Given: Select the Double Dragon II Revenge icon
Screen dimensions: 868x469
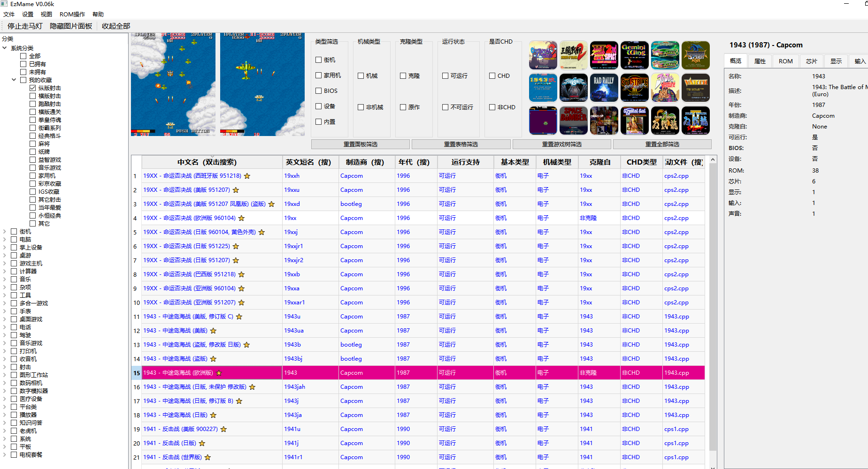Looking at the screenshot, I should click(x=696, y=121).
